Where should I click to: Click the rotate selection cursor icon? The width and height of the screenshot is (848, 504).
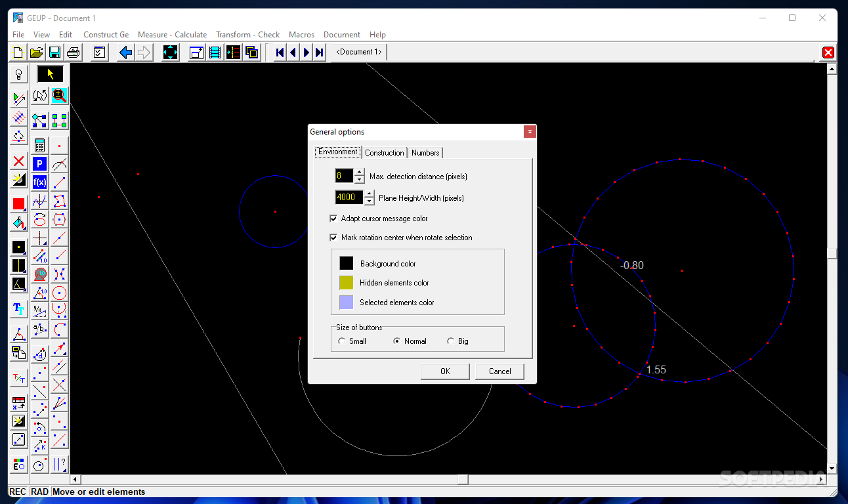[39, 96]
